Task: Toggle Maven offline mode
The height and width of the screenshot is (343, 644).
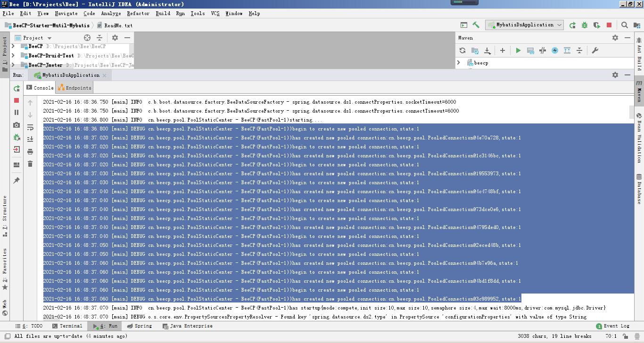Action: pyautogui.click(x=543, y=50)
